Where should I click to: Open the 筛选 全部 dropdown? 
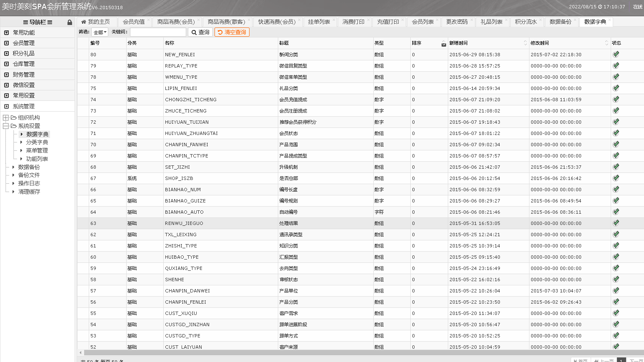(100, 32)
